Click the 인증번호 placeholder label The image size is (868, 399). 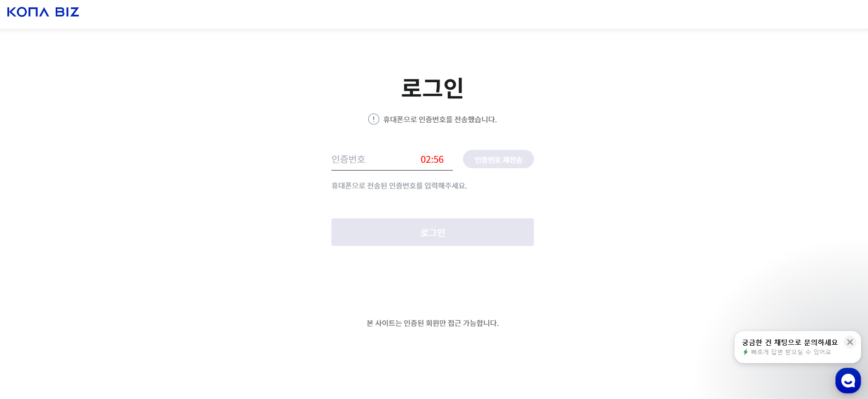pos(348,160)
